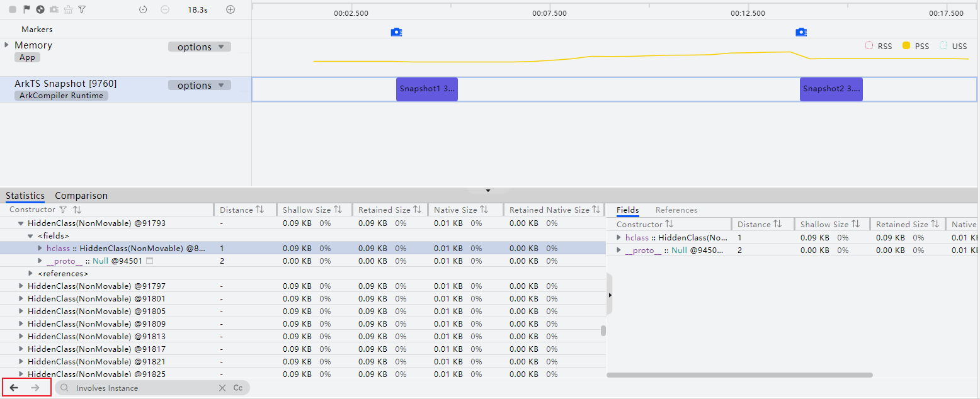Click the stop recording square icon
This screenshot has height=399, width=980.
(13, 9)
